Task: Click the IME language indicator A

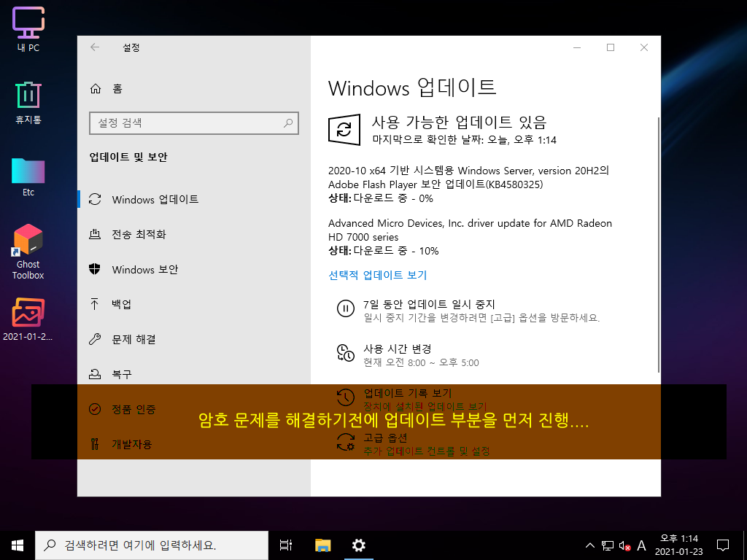Action: tap(641, 545)
